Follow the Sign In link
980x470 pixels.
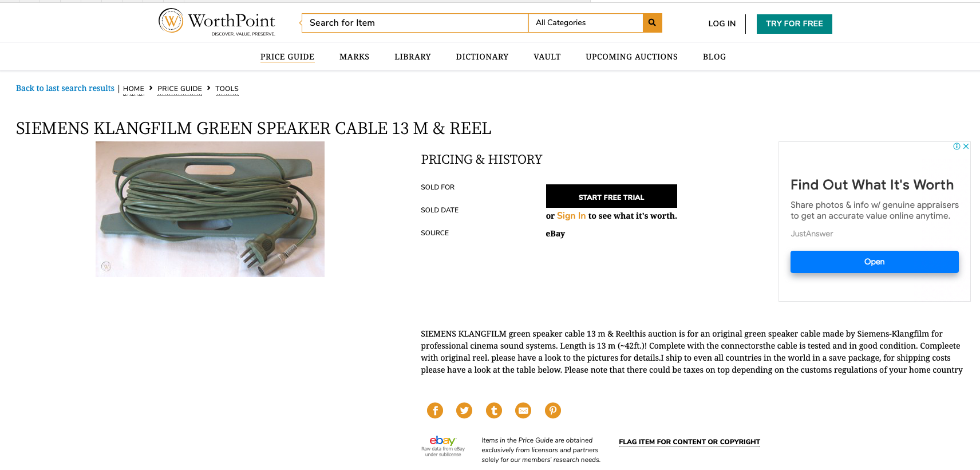(571, 216)
